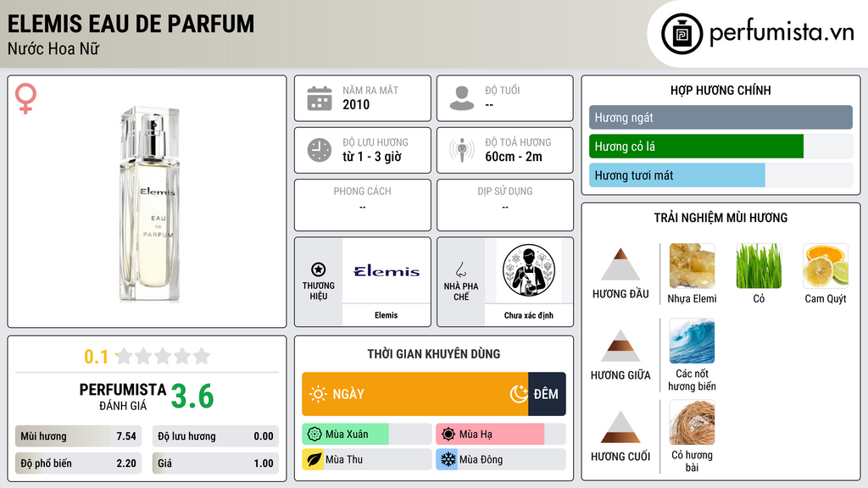Select the Cam Quýt citrus note image
The width and height of the screenshot is (868, 488).
tap(826, 266)
